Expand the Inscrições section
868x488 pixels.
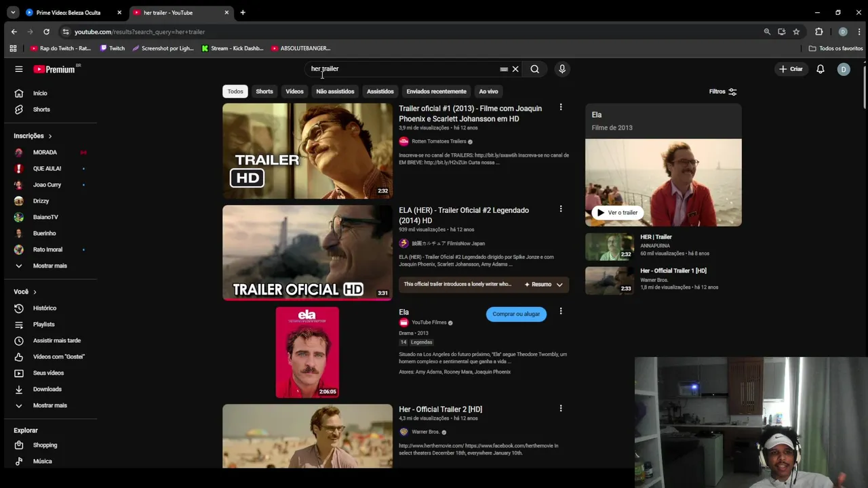pyautogui.click(x=33, y=136)
